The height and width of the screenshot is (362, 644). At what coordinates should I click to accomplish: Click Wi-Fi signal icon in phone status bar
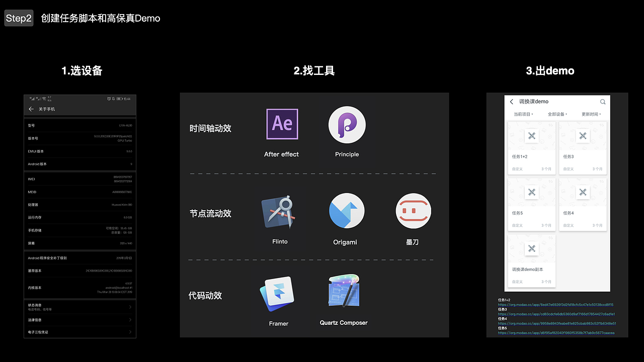pyautogui.click(x=44, y=99)
